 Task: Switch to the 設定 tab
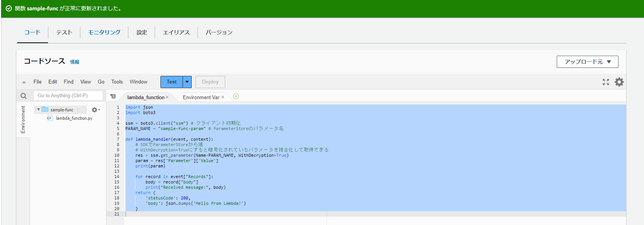click(x=142, y=32)
